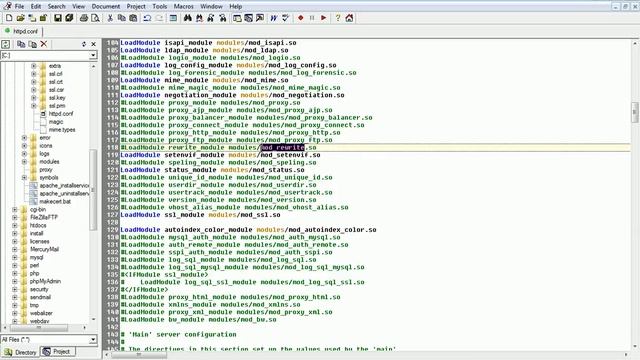
Task: Click the red Play Macro icon
Action: point(323,18)
